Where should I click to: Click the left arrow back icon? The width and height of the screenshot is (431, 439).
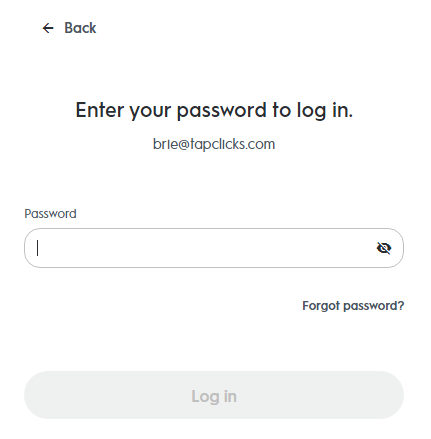point(48,28)
